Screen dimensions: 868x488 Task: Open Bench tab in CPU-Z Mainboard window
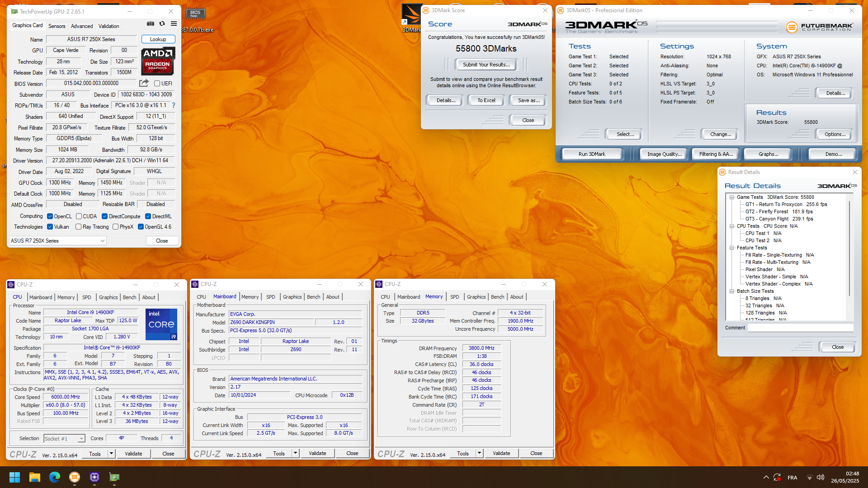tap(314, 297)
